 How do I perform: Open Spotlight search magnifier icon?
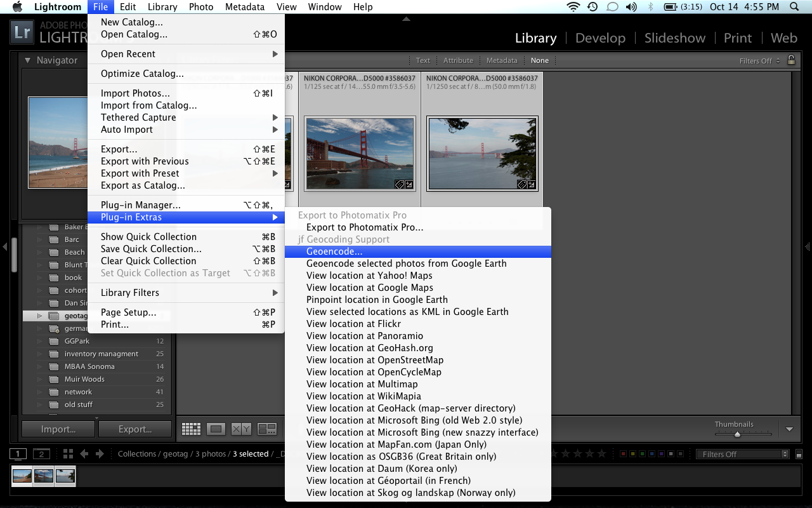tap(795, 7)
